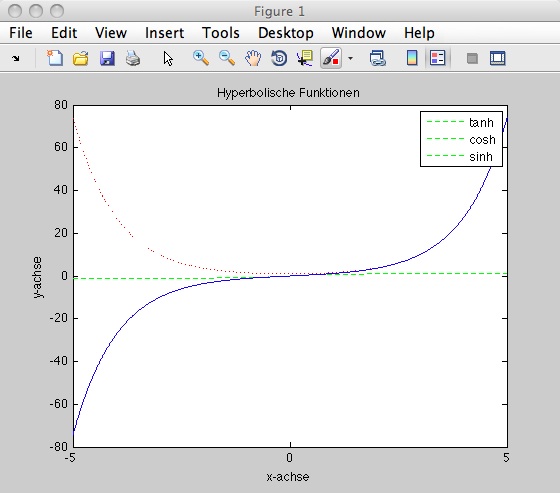Toggle the Insert Legend button
Image resolution: width=560 pixels, height=493 pixels.
click(x=438, y=58)
